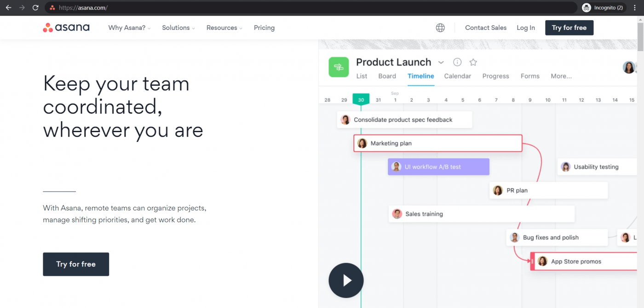Go back with the browser arrow
This screenshot has height=308, width=644.
point(8,8)
